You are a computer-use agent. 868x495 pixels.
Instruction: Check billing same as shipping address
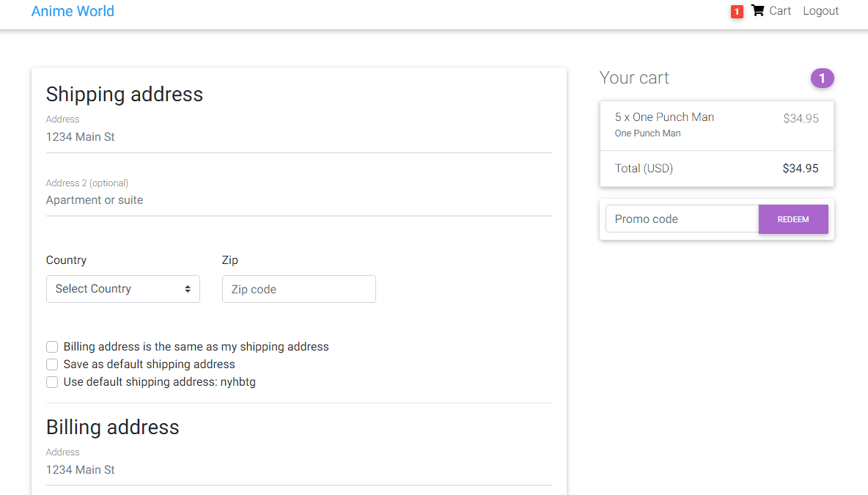(52, 347)
